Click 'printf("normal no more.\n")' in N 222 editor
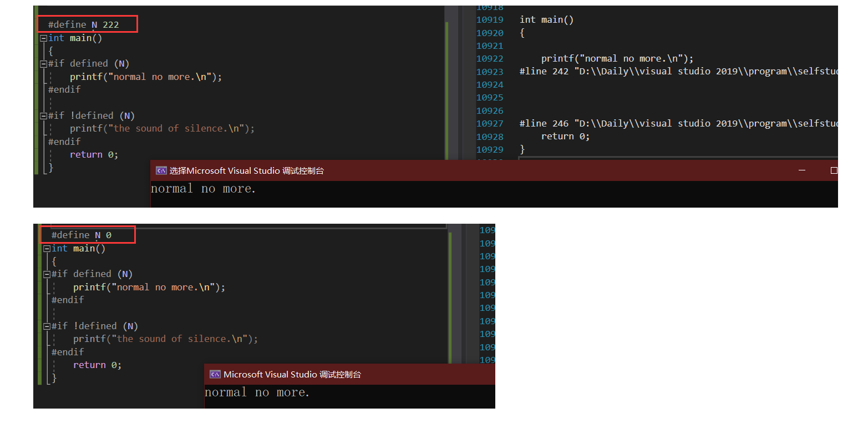This screenshot has width=868, height=423. coord(146,77)
